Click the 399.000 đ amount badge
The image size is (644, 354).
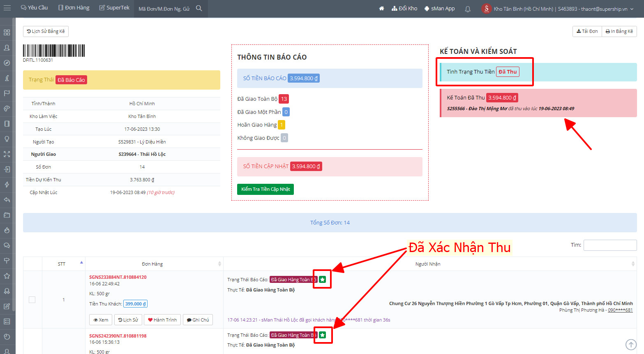pyautogui.click(x=135, y=304)
